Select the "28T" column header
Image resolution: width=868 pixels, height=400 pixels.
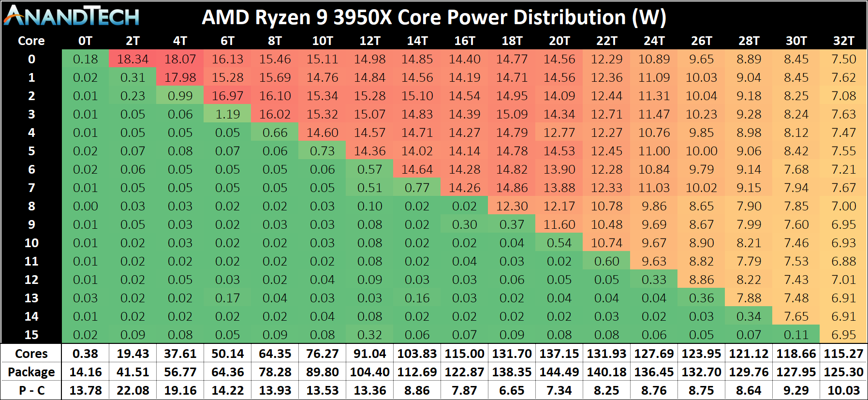[749, 41]
